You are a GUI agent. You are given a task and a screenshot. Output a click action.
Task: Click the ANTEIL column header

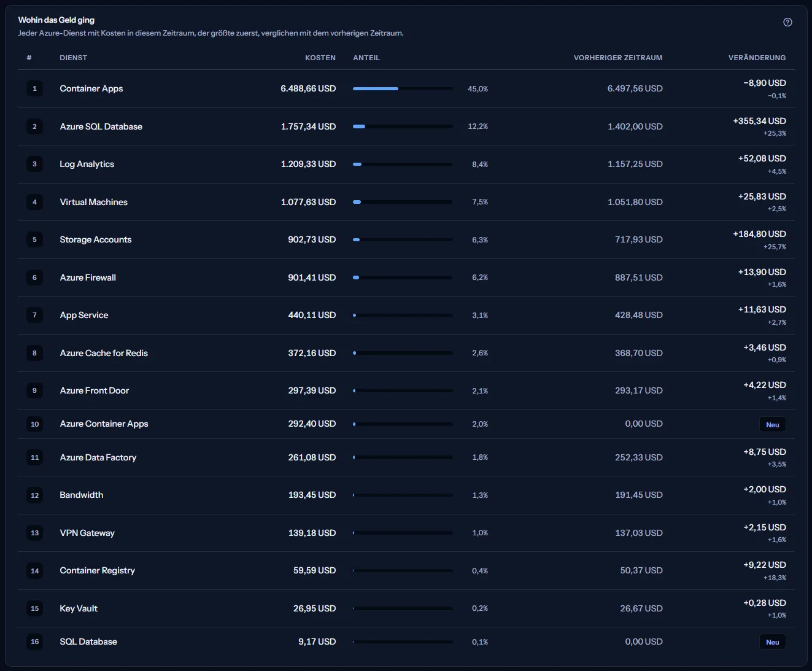click(x=366, y=58)
